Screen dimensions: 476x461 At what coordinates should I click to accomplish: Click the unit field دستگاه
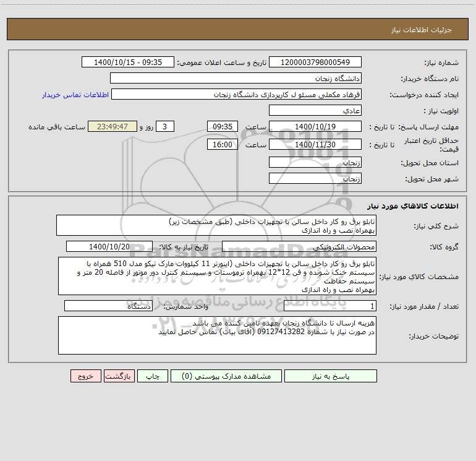[x=108, y=306]
